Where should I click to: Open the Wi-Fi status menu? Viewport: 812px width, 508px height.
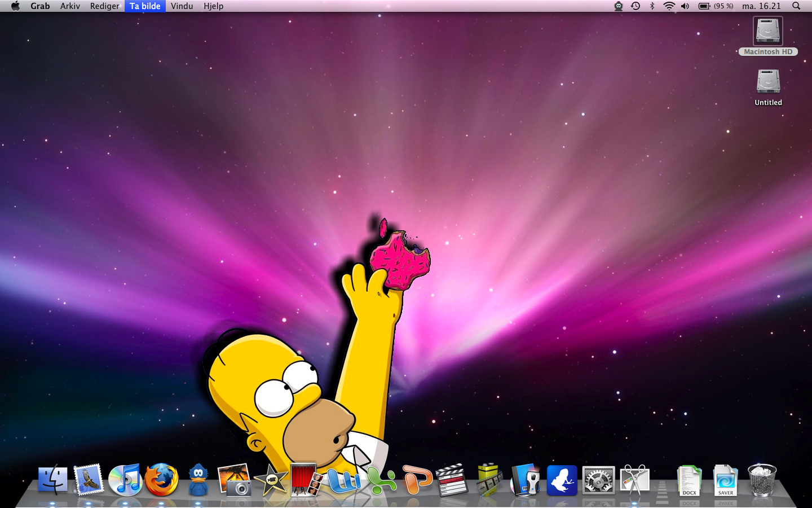pos(669,6)
